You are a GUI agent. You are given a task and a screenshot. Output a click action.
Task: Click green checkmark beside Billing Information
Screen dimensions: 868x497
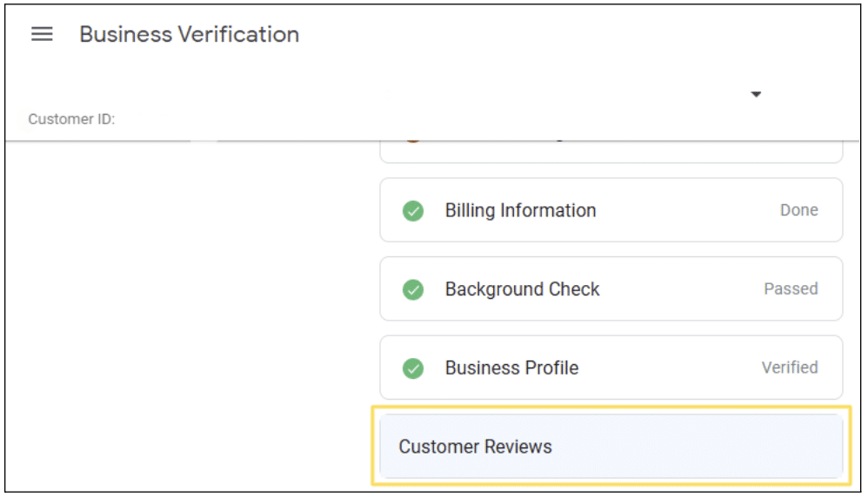coord(413,210)
